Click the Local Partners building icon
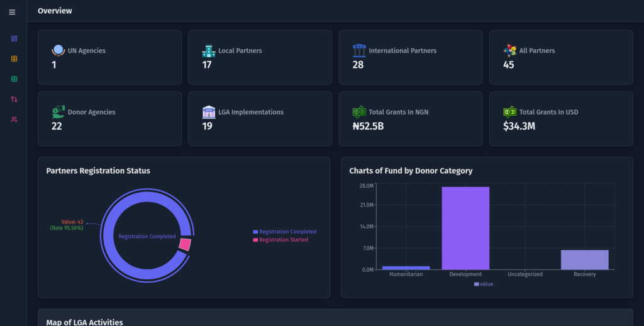644x326 pixels. (x=209, y=50)
